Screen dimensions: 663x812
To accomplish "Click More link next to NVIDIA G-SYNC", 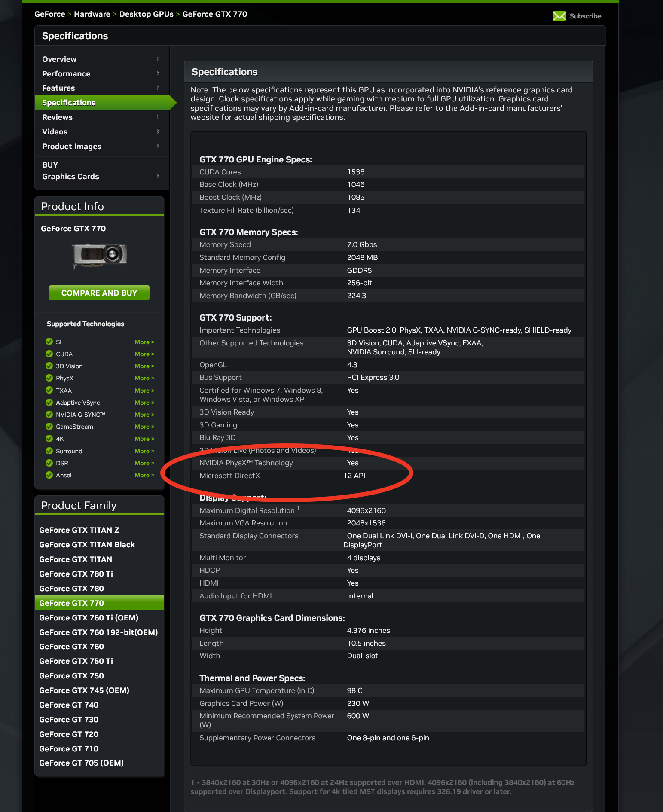I will coord(144,415).
